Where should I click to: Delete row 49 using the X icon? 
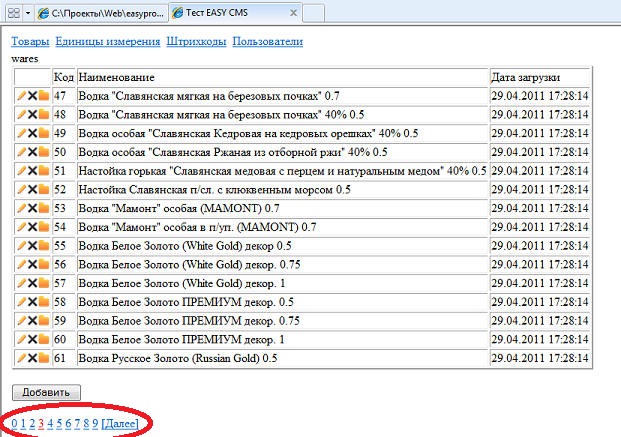coord(32,133)
